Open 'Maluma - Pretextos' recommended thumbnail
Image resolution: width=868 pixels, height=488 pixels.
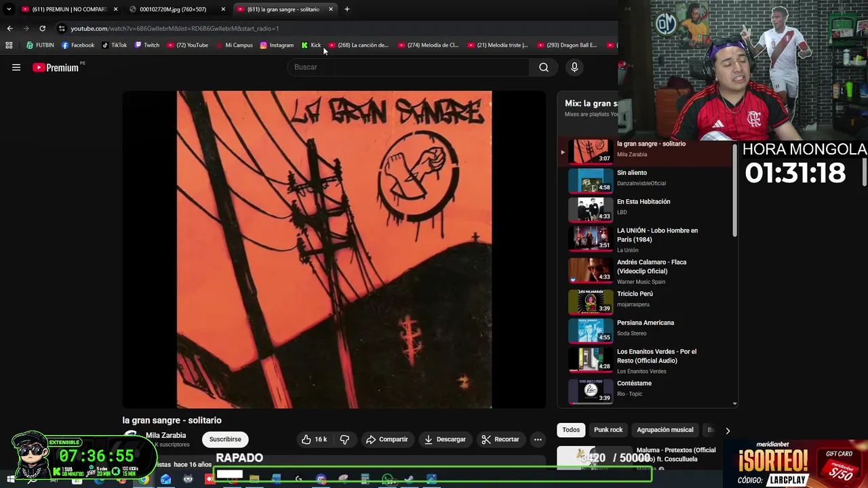[595, 457]
